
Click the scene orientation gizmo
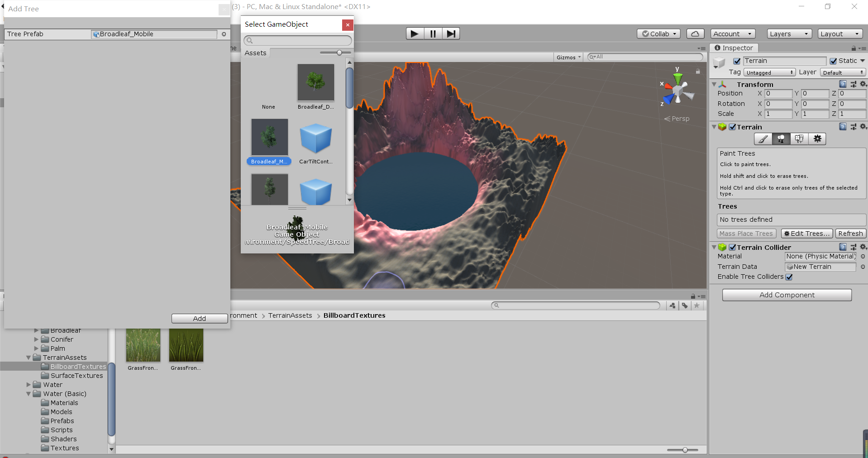click(677, 92)
